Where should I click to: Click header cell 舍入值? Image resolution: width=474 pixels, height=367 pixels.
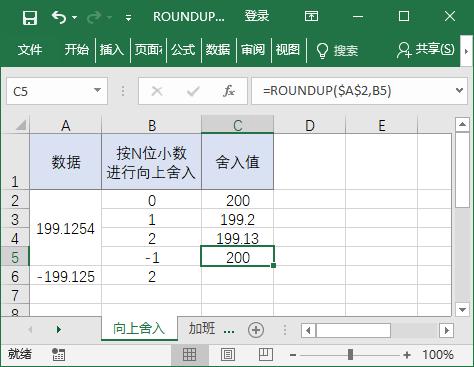[x=238, y=162]
